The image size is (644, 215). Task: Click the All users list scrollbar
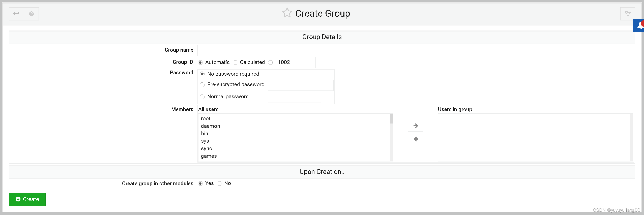[391, 137]
